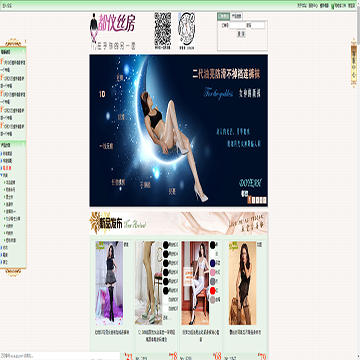This screenshot has height=360, width=360.
Task: Select the green active tab in search box
Action: point(223,16)
